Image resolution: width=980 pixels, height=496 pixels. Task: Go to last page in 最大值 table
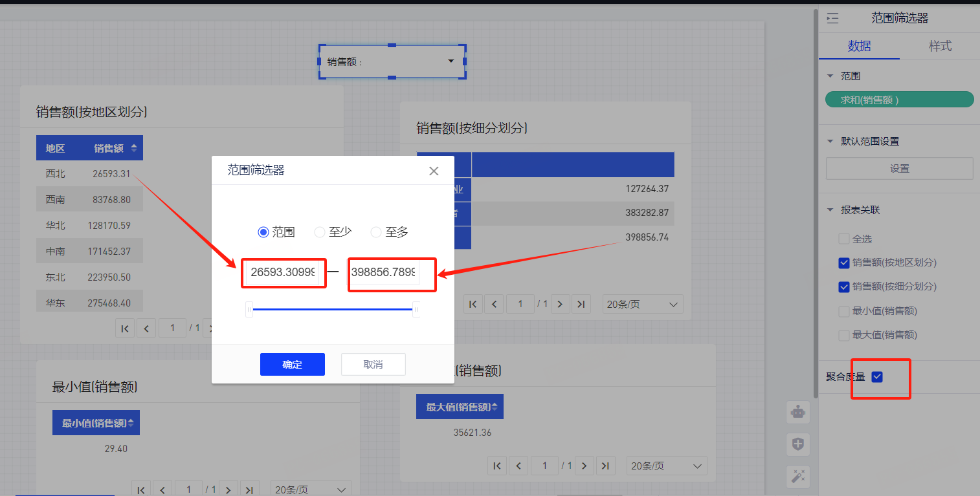(x=605, y=466)
